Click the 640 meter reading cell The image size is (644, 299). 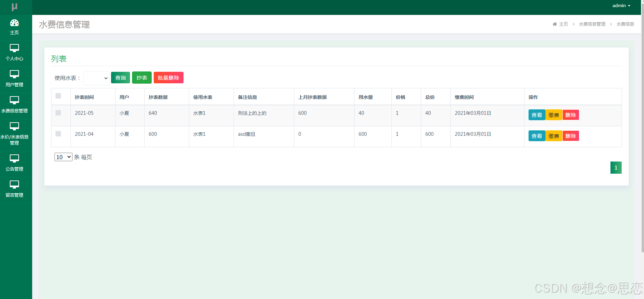[153, 113]
